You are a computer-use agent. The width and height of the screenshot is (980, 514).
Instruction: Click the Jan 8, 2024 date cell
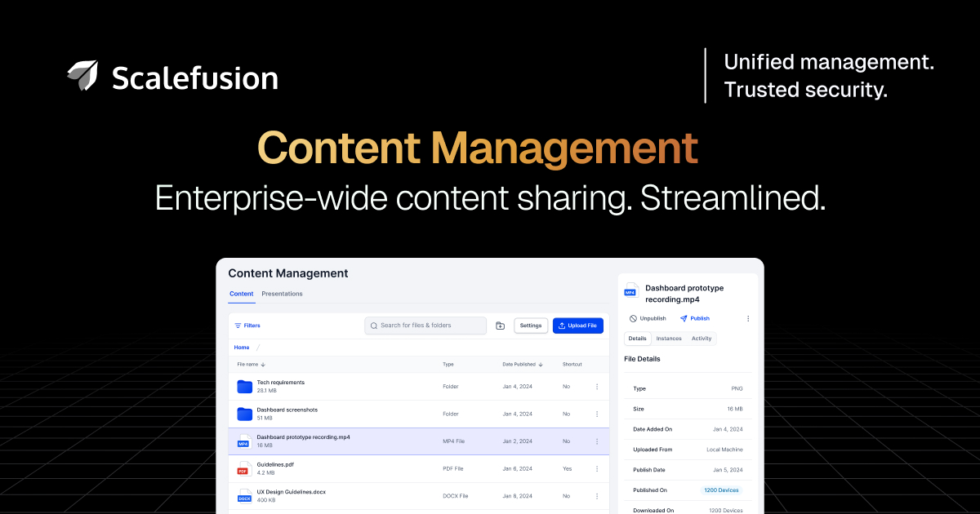[x=517, y=496]
